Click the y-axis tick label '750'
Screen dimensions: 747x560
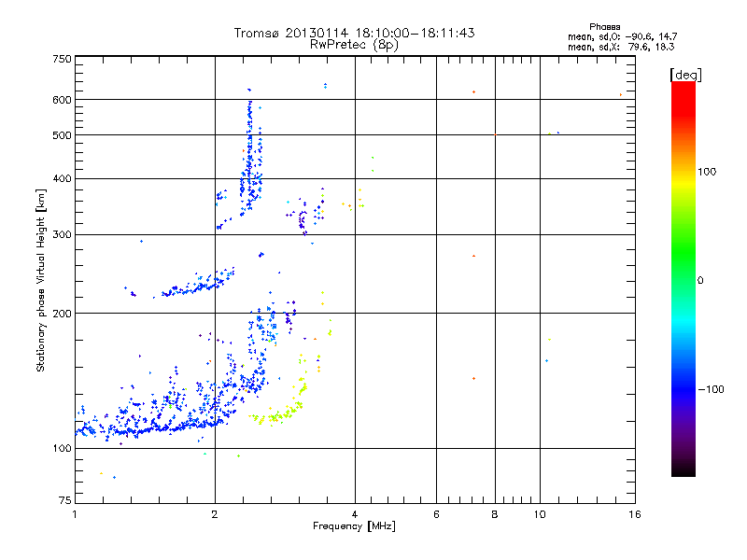62,59
